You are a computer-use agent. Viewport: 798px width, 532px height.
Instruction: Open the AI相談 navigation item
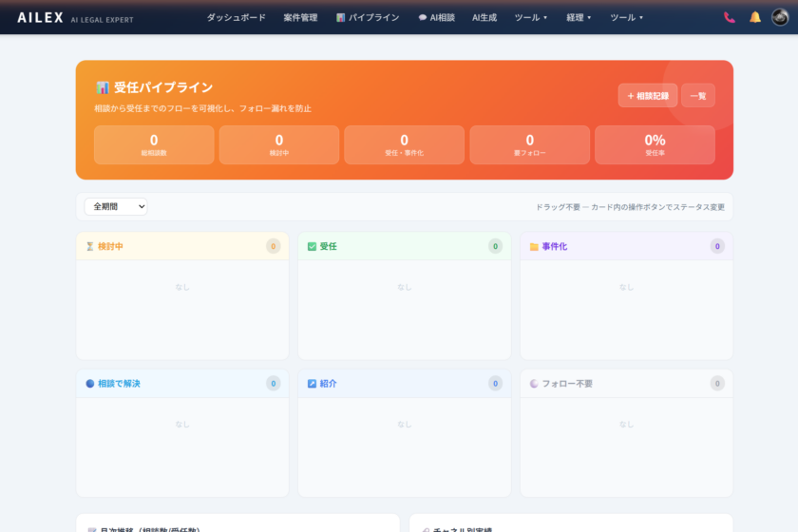click(436, 17)
